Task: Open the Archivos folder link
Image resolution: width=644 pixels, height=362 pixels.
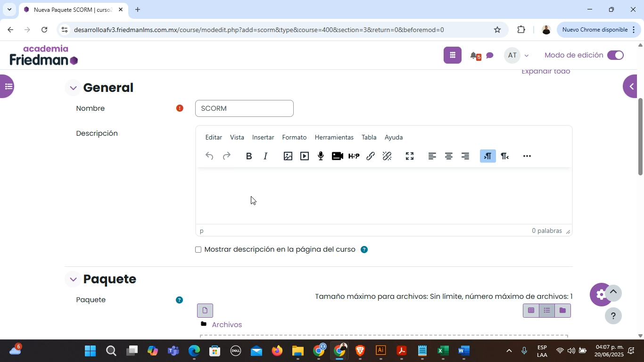Action: pos(227,325)
